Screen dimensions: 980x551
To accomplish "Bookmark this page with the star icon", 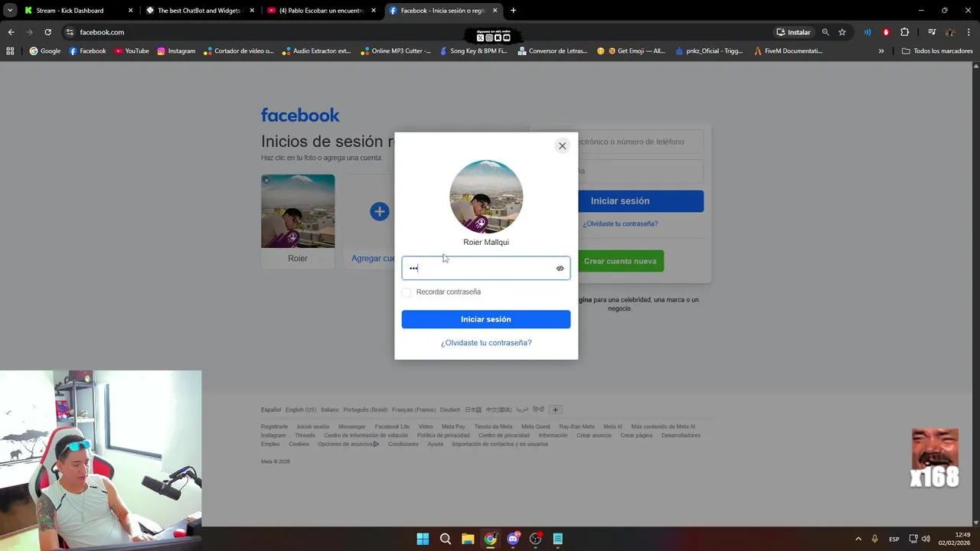I will click(842, 32).
